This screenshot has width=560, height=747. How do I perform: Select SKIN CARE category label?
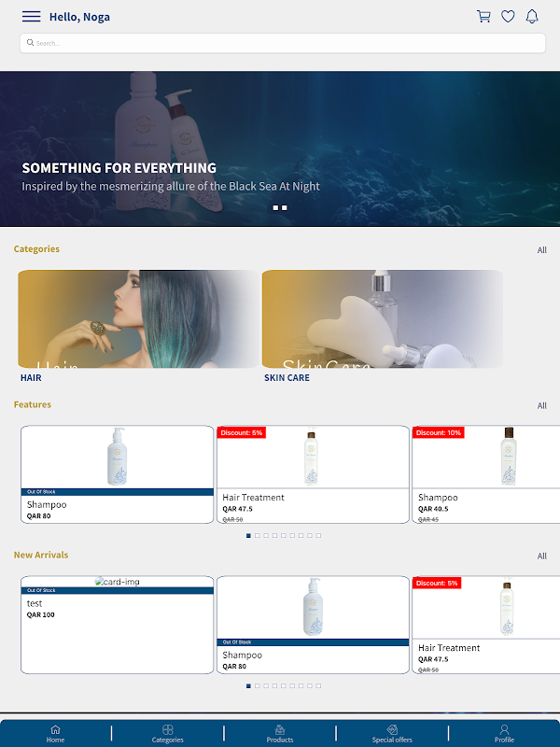tap(287, 378)
